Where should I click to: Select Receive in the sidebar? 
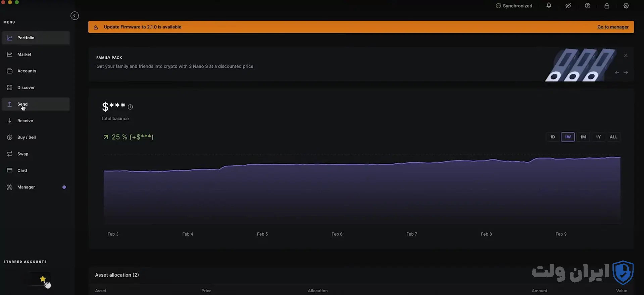[36, 121]
